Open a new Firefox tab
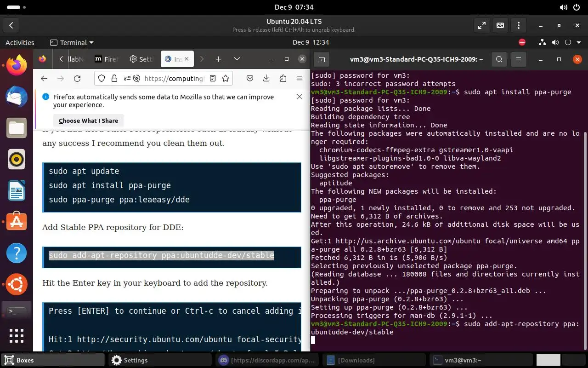This screenshot has height=368, width=588. 219,59
